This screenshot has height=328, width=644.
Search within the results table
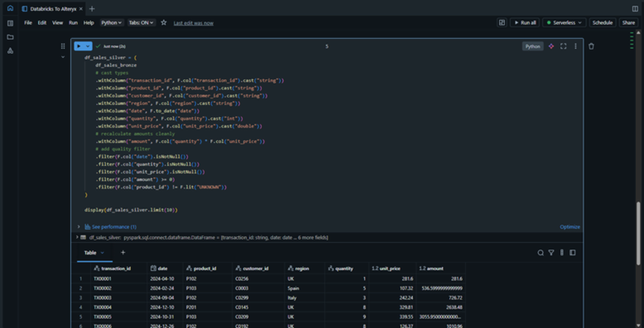[x=541, y=253]
